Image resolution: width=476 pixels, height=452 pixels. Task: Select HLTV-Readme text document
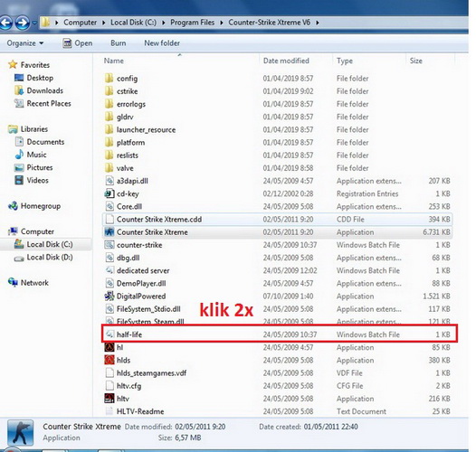coord(134,411)
